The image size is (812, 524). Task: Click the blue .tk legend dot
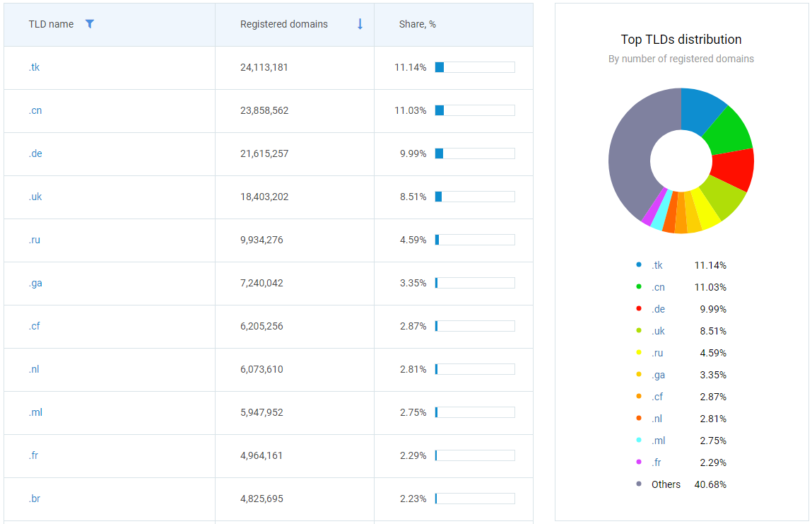[x=639, y=265]
